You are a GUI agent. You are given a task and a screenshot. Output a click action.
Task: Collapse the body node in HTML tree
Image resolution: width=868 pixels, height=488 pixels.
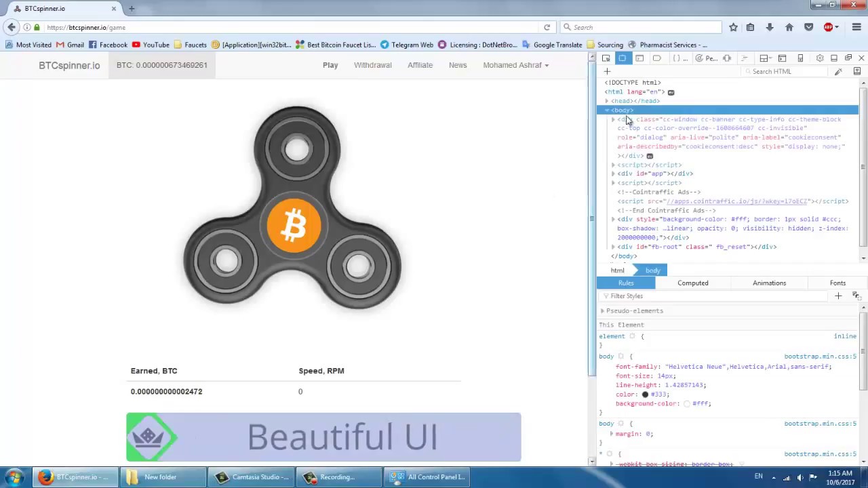(x=607, y=110)
